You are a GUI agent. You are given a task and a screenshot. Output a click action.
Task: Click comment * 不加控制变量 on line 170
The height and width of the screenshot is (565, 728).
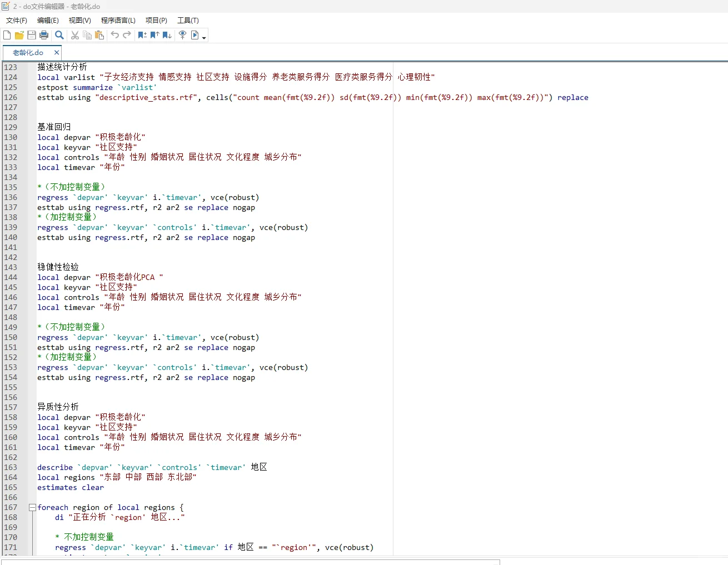tap(84, 537)
